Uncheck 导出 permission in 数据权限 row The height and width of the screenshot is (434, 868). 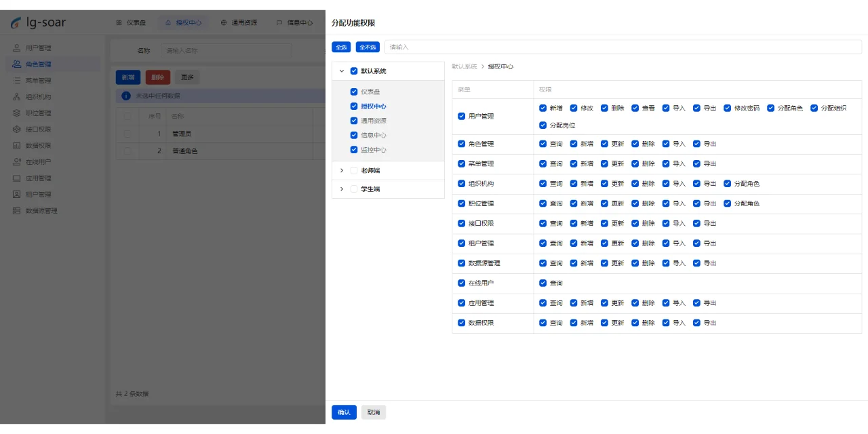point(697,323)
